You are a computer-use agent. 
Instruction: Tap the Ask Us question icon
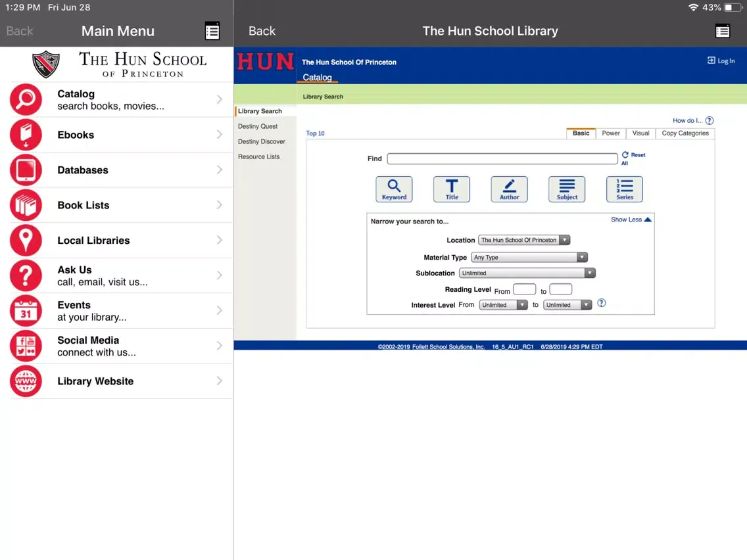tap(26, 275)
